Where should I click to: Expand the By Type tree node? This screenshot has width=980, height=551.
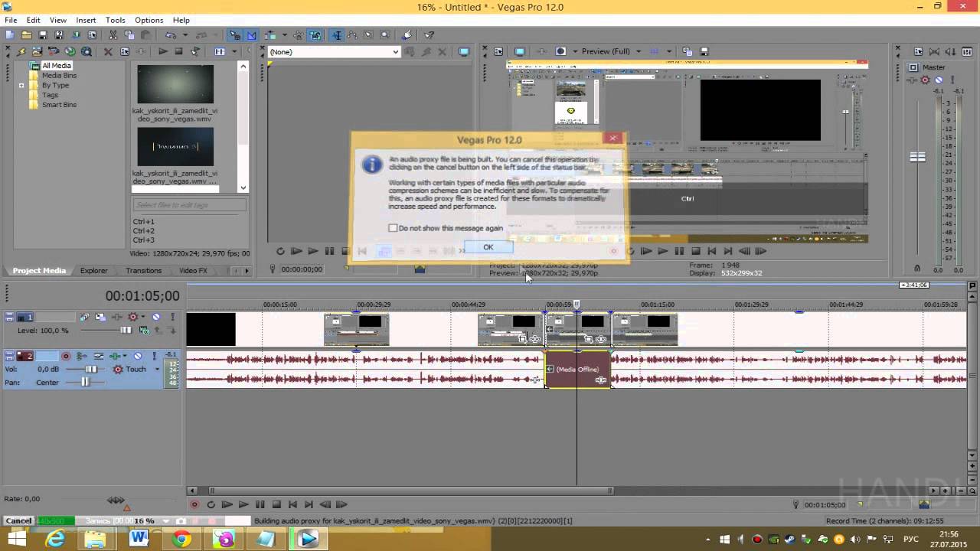(x=21, y=85)
